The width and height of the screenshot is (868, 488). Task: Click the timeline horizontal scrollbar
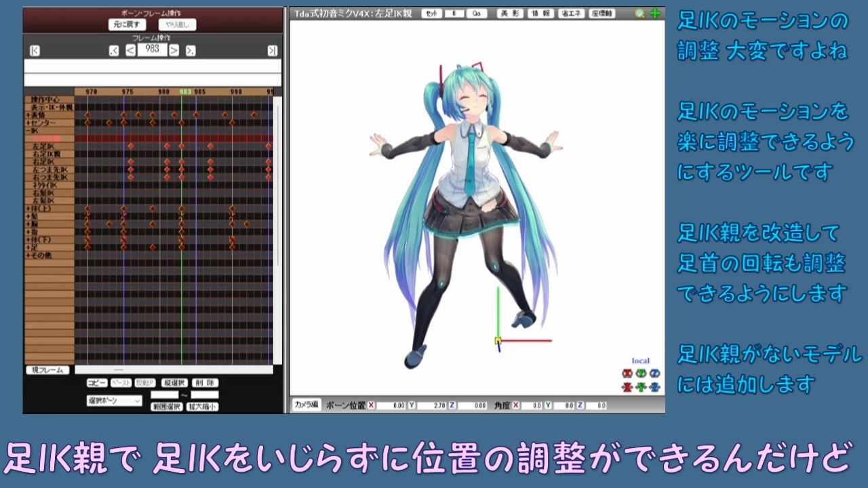(x=174, y=370)
